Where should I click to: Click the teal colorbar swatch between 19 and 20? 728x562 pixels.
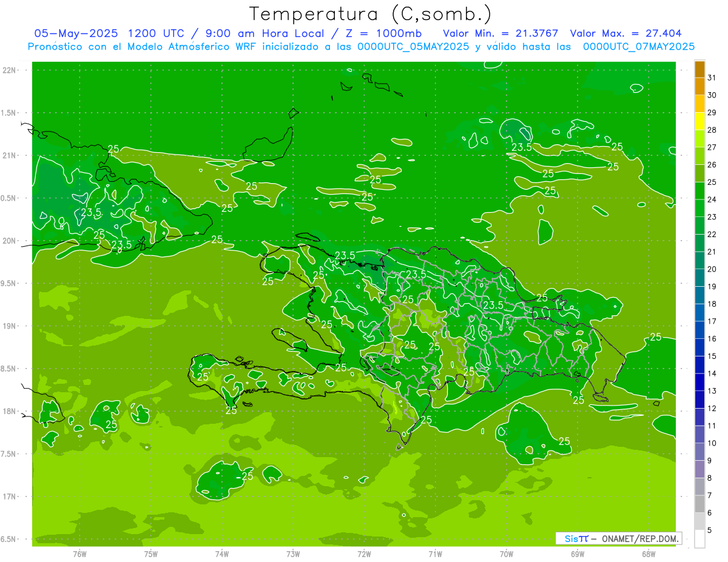click(x=699, y=278)
